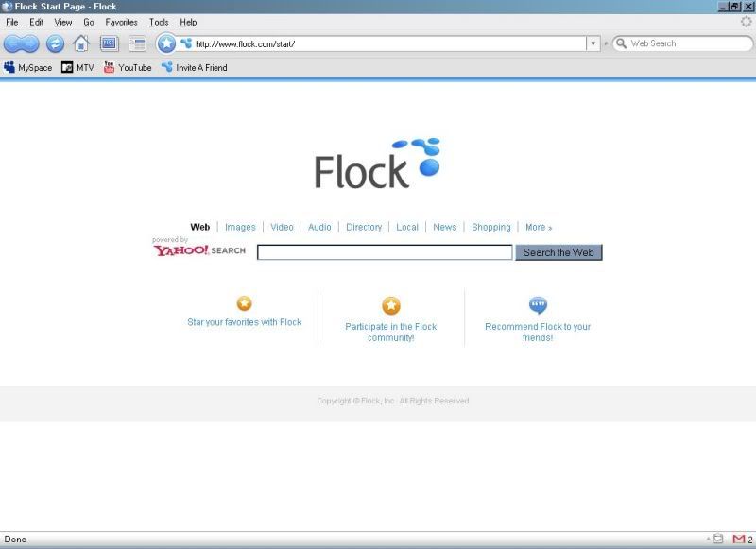Switch to the News search tab

[444, 227]
